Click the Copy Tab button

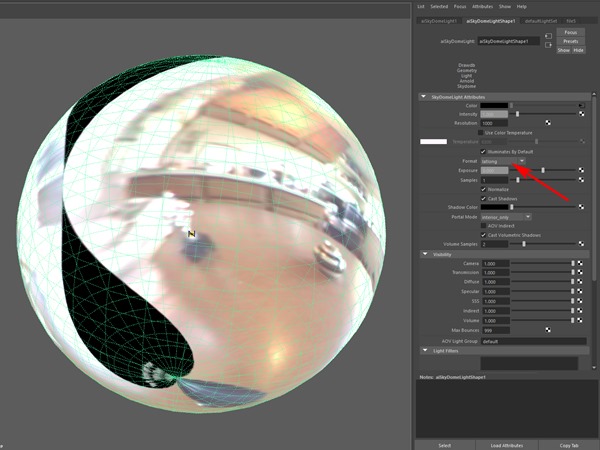569,445
